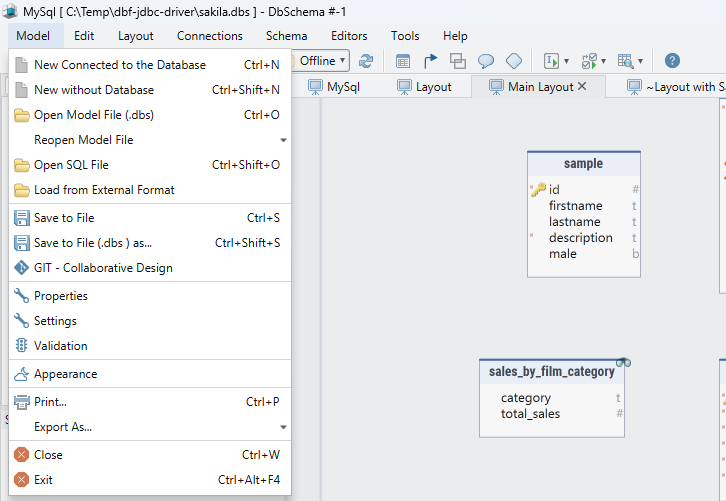This screenshot has width=726, height=501.
Task: Click the data explorer magnifier table icon
Action: (x=626, y=61)
